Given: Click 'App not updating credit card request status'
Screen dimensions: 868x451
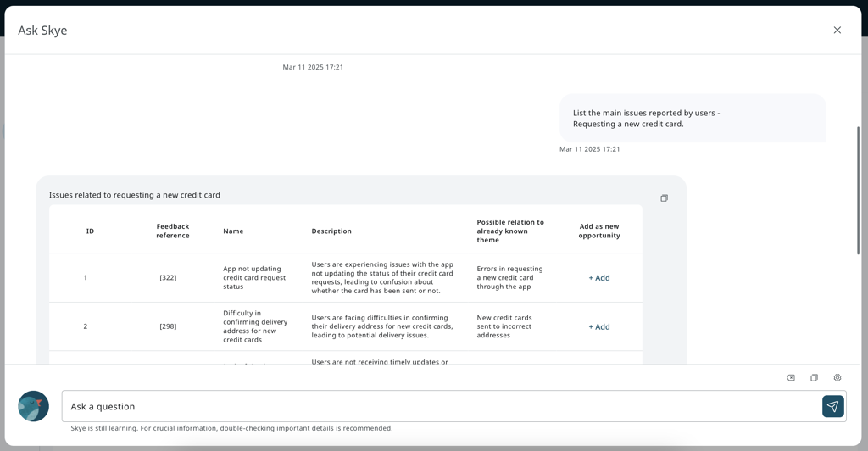Looking at the screenshot, I should [x=254, y=278].
